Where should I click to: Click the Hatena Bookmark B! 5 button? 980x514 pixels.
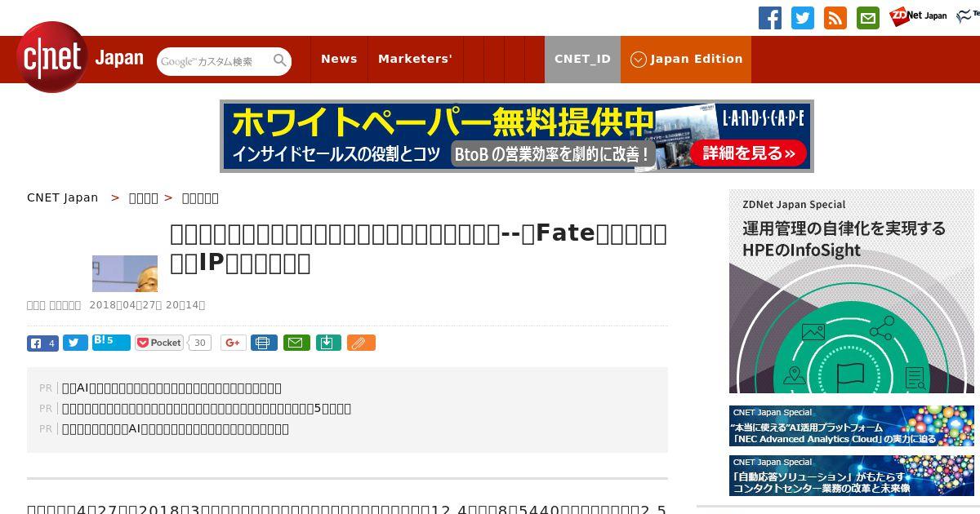click(111, 342)
